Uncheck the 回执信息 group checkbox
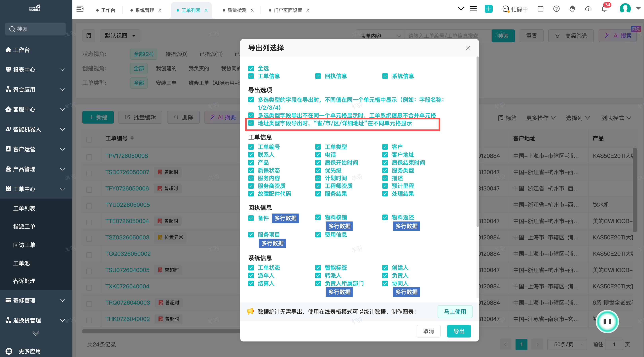The height and width of the screenshot is (357, 644). click(x=318, y=76)
